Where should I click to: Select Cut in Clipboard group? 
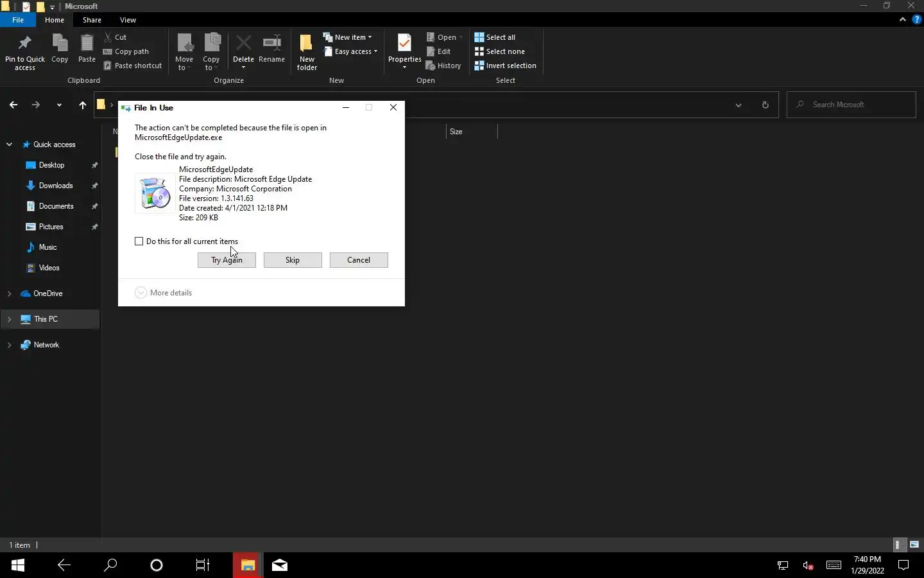(116, 37)
